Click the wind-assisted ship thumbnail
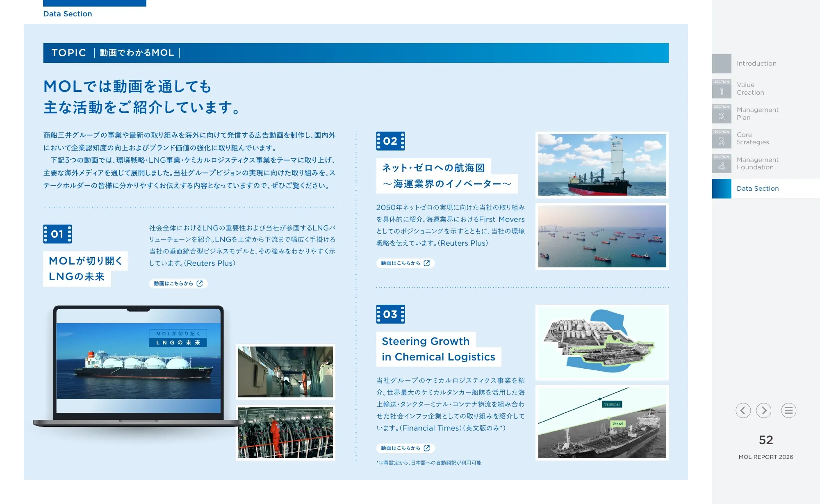 [x=602, y=165]
